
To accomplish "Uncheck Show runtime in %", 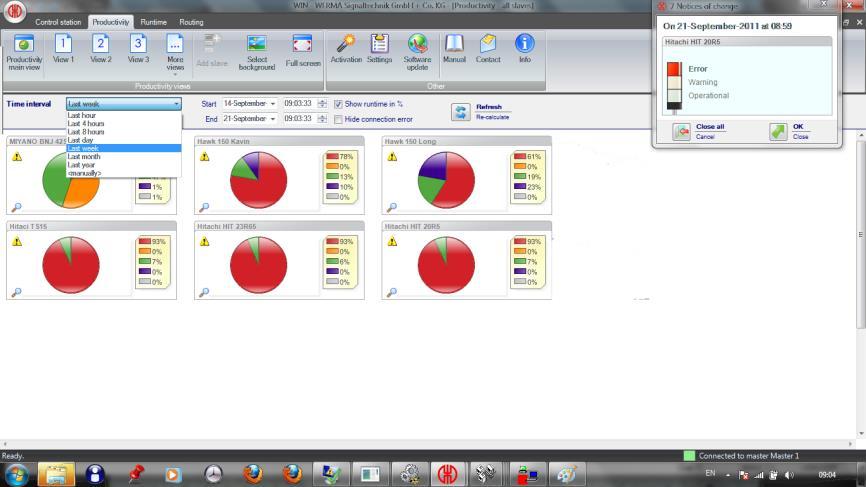I will [x=338, y=104].
